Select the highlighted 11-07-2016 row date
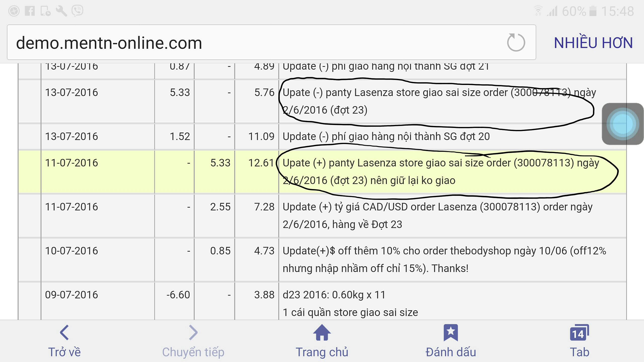The image size is (644, 362). [x=71, y=163]
